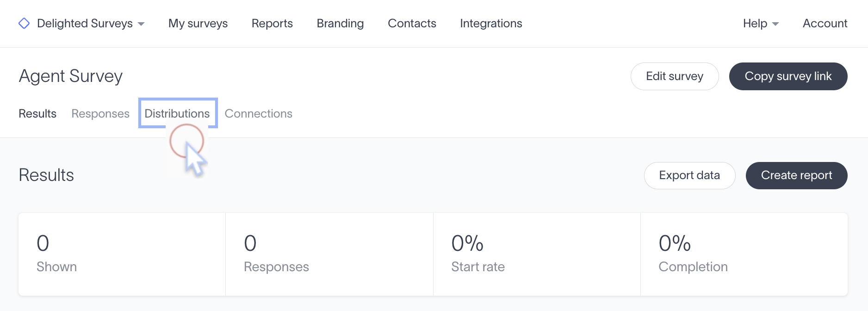
Task: Select the Start rate stat card
Action: [537, 254]
